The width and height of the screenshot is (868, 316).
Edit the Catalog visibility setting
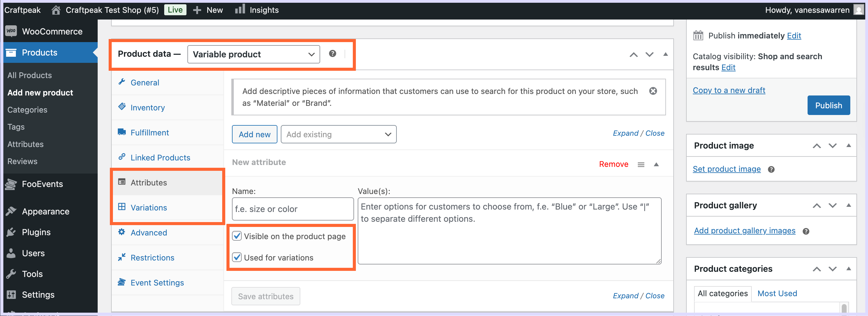point(728,67)
